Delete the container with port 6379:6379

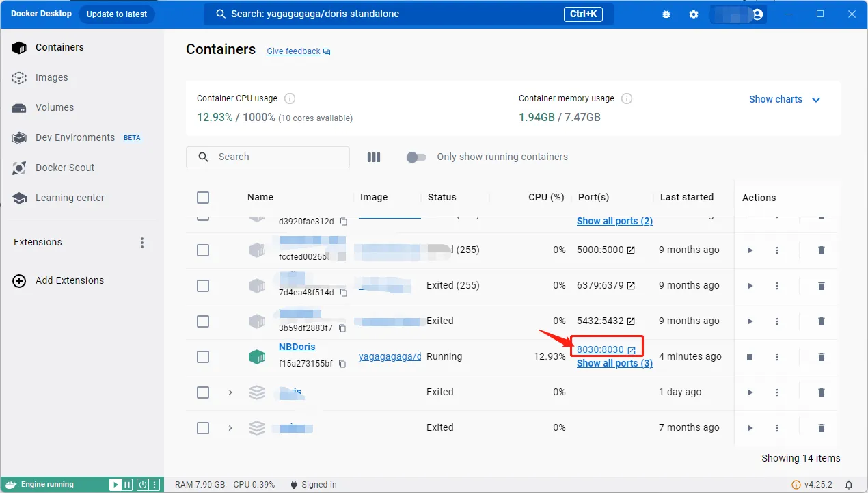pyautogui.click(x=822, y=286)
